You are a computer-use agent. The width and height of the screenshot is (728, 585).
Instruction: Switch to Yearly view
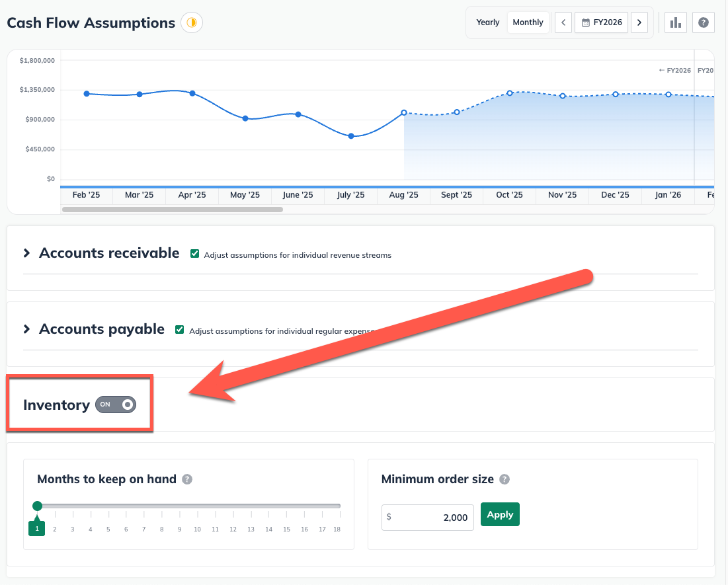point(487,22)
